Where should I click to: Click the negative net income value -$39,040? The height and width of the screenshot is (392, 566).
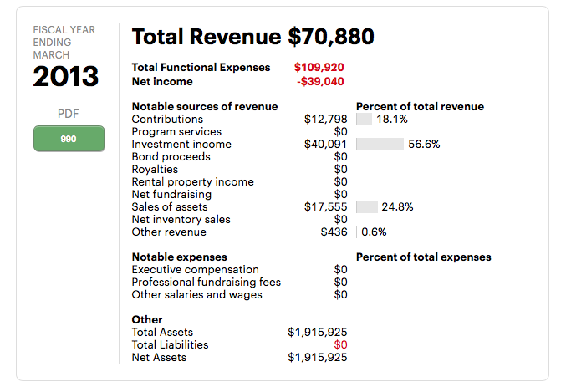[320, 81]
